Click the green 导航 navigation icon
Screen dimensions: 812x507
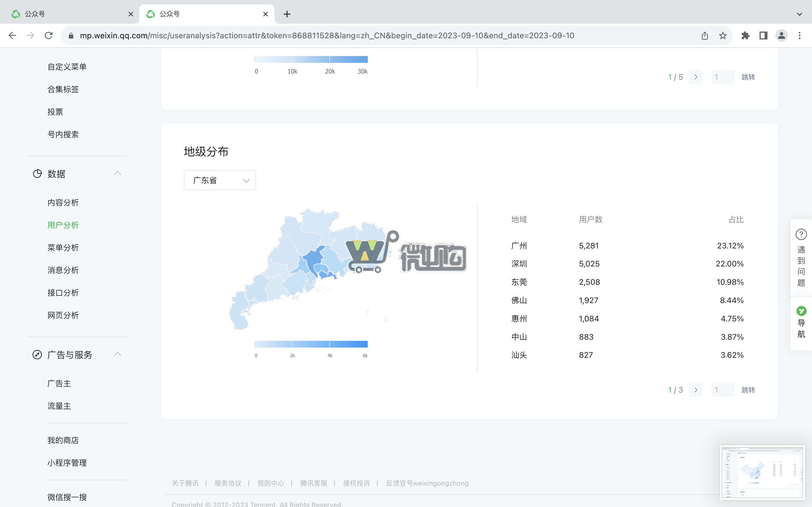(x=801, y=311)
